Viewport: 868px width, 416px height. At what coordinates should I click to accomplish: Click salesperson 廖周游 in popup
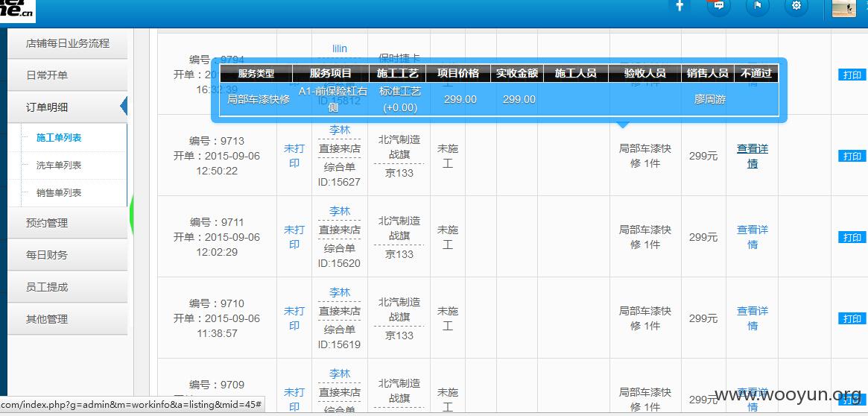[x=710, y=100]
